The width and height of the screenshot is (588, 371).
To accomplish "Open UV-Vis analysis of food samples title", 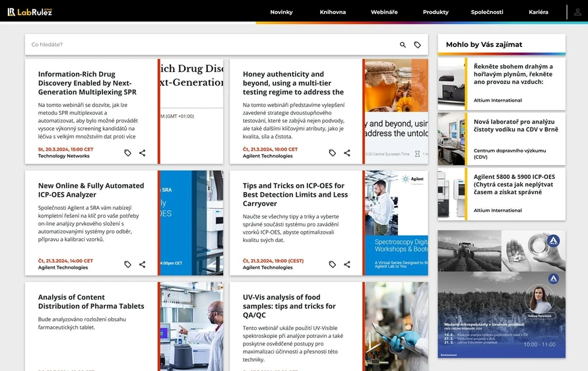I will (289, 306).
